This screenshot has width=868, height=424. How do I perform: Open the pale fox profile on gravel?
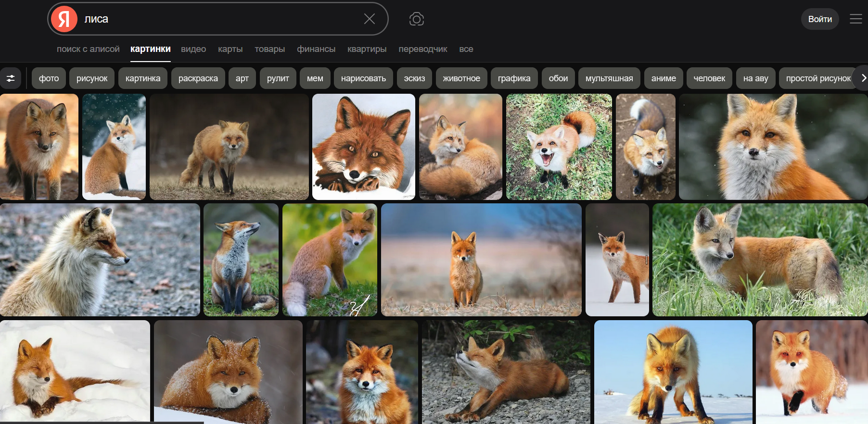click(100, 260)
